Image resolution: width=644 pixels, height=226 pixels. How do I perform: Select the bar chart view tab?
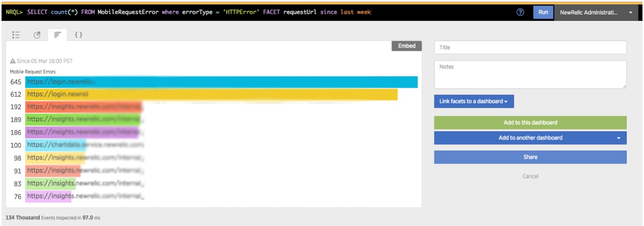(58, 35)
